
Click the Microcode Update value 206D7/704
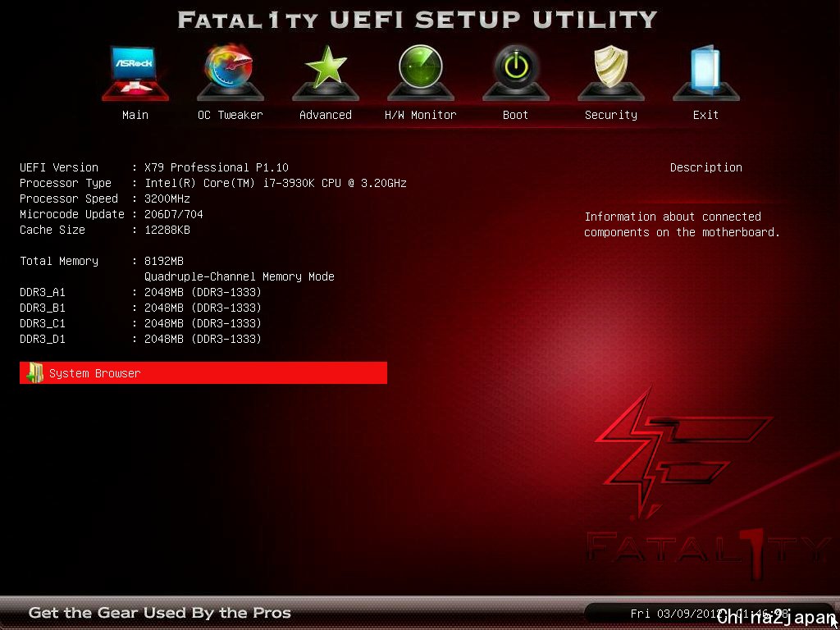(x=174, y=214)
